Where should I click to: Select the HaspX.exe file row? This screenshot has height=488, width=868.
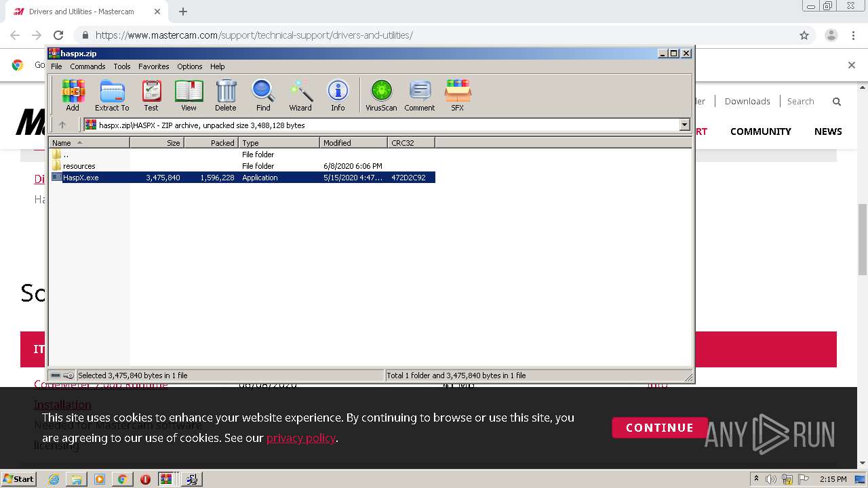click(243, 178)
